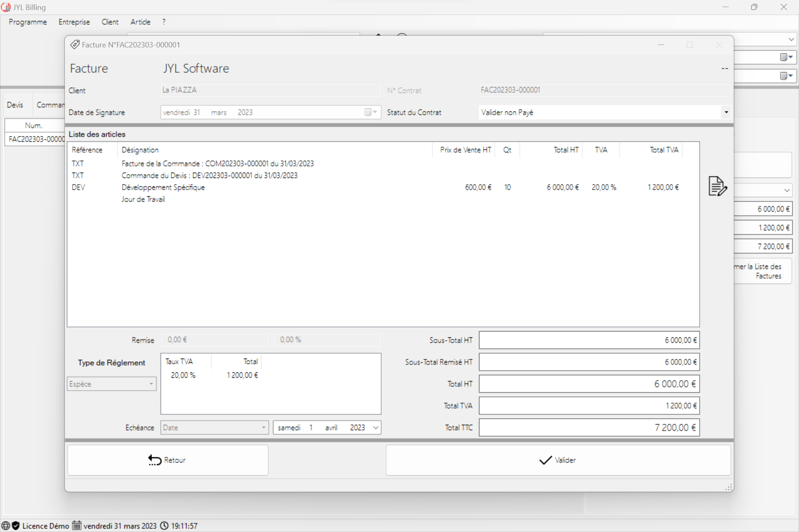Open the Client menu in menu bar
Screen dimensions: 799x532
coord(109,22)
